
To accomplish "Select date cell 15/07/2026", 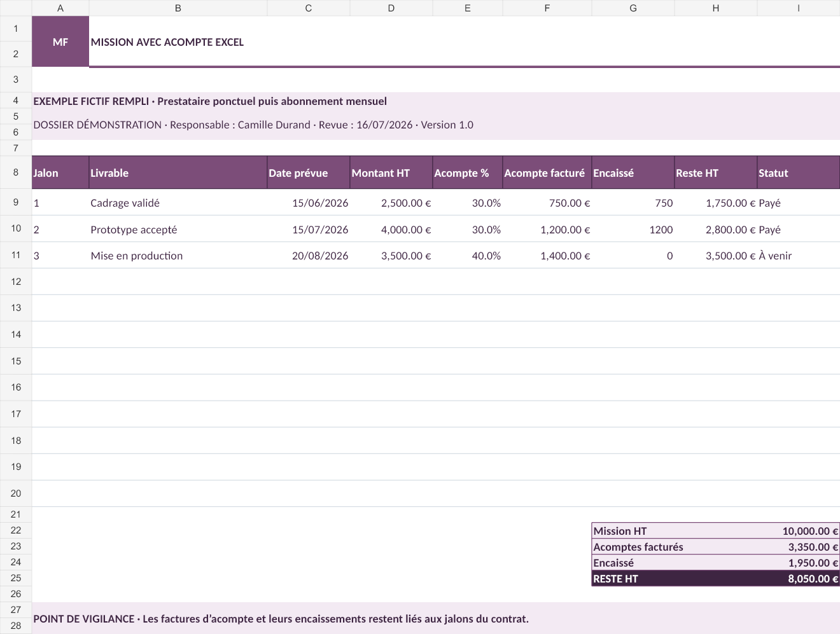I will tap(309, 230).
